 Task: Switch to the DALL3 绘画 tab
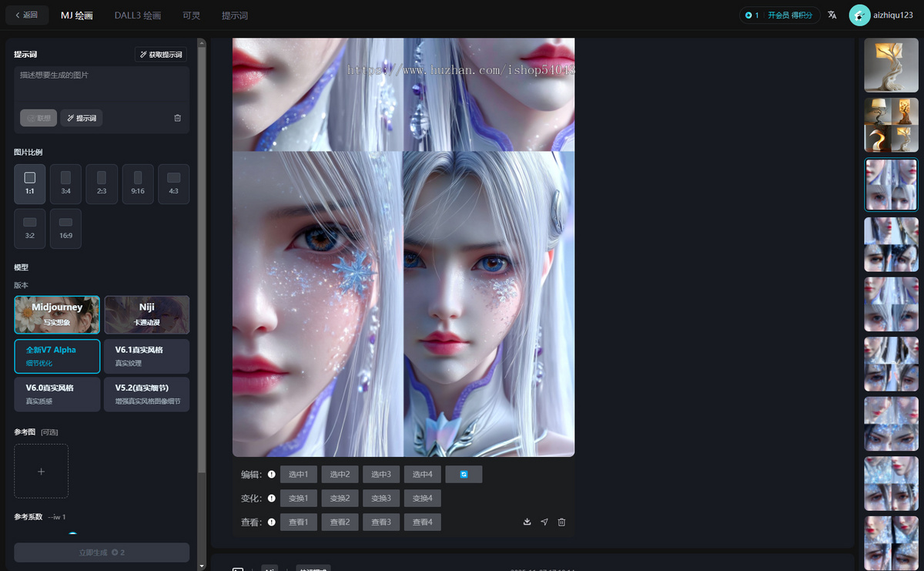pos(138,15)
